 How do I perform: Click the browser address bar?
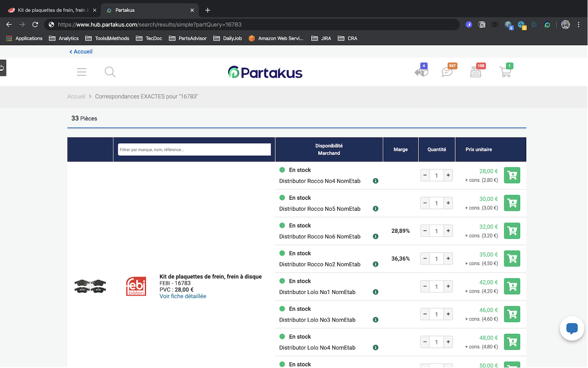click(252, 24)
